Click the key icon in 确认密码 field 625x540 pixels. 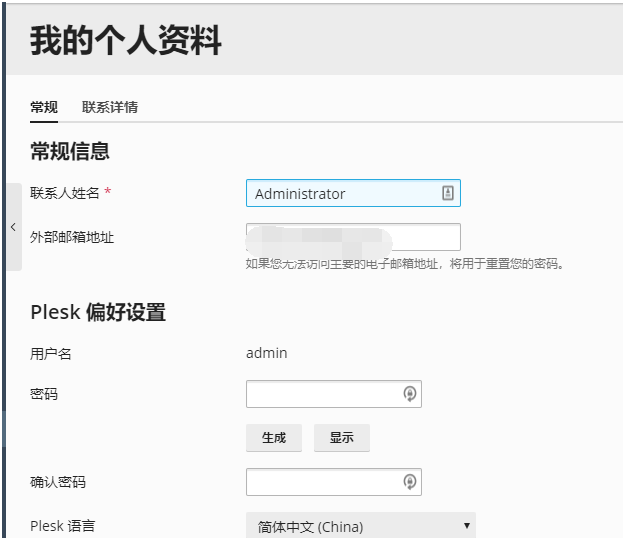[409, 482]
